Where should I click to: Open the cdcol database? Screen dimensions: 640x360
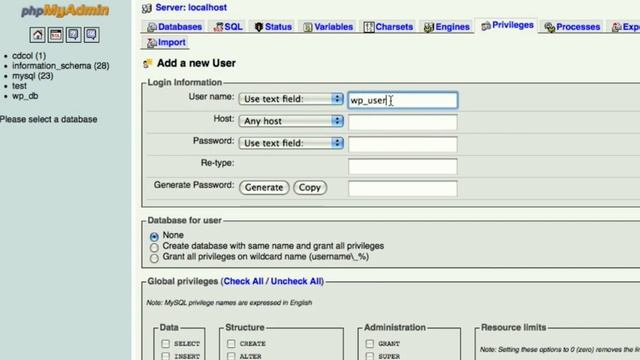29,56
